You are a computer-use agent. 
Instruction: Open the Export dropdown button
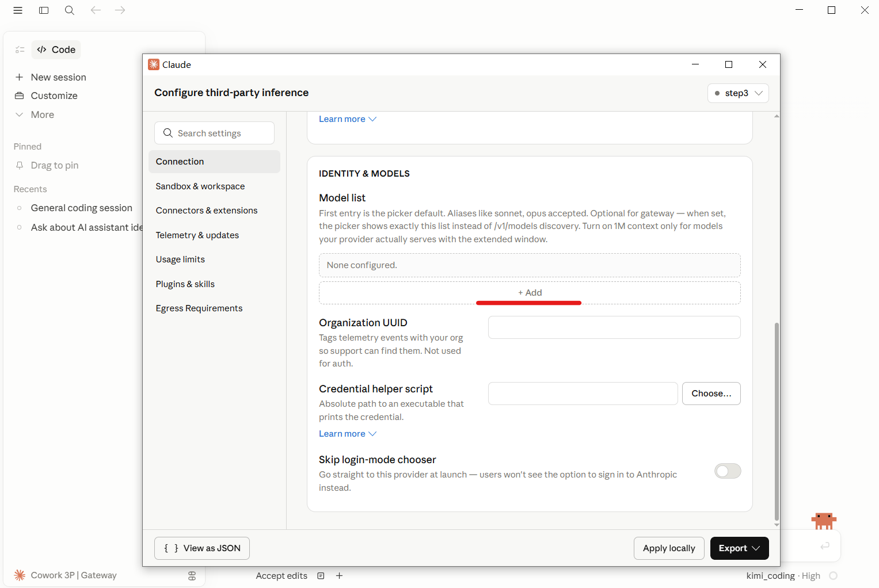pyautogui.click(x=740, y=548)
